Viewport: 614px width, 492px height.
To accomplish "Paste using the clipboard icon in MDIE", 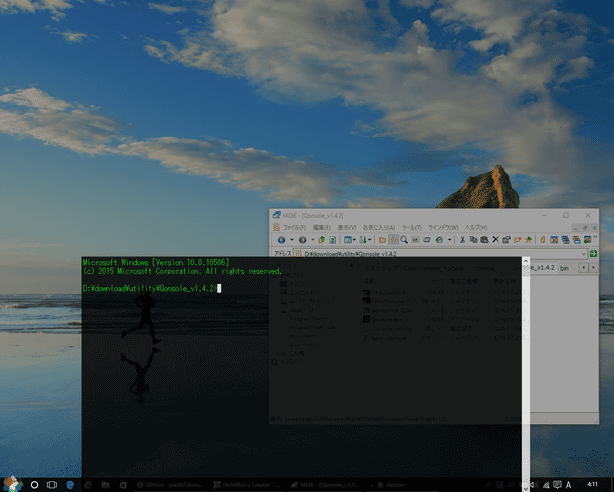I will point(484,240).
